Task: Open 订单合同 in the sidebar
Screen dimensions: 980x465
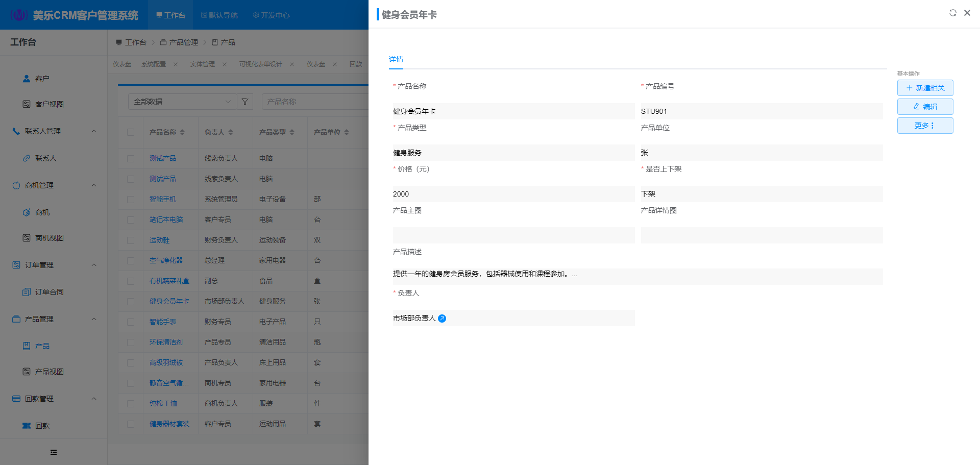Action: pos(49,292)
